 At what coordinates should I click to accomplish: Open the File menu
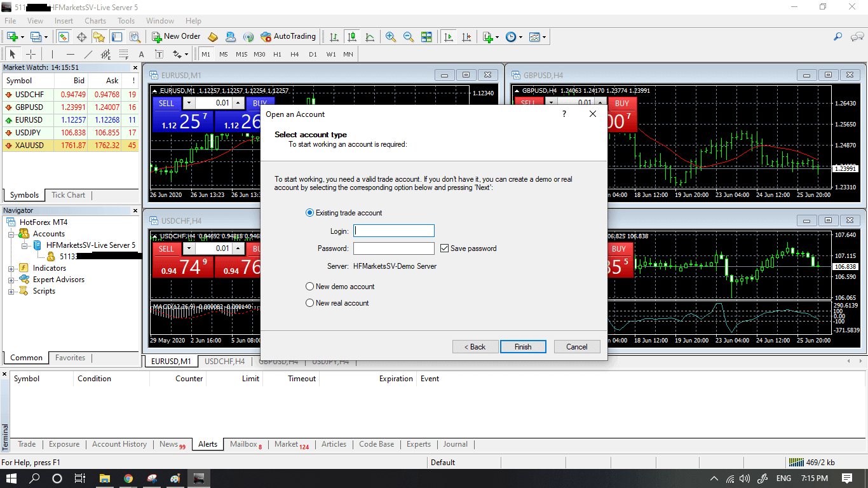(x=10, y=21)
